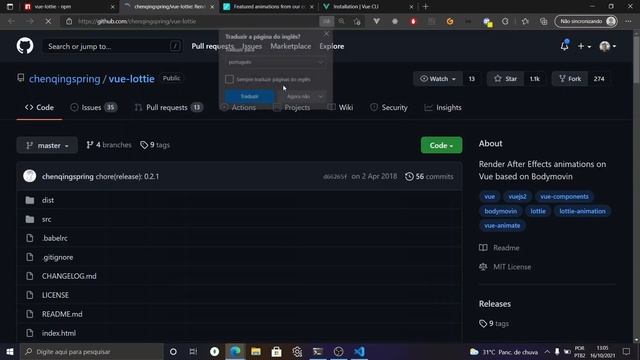Close the translate popup
Image resolution: width=640 pixels, height=360 pixels.
326,34
